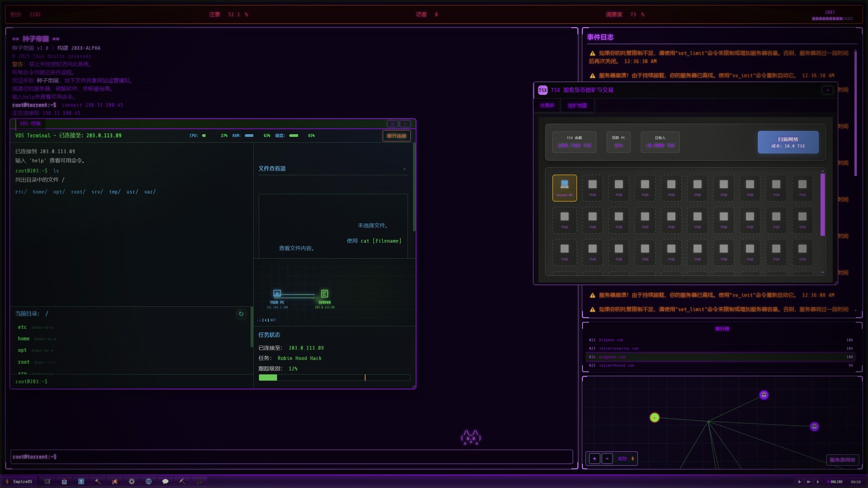Click the upload arrow taskbar icon
Image resolution: width=868 pixels, height=488 pixels.
point(81,482)
